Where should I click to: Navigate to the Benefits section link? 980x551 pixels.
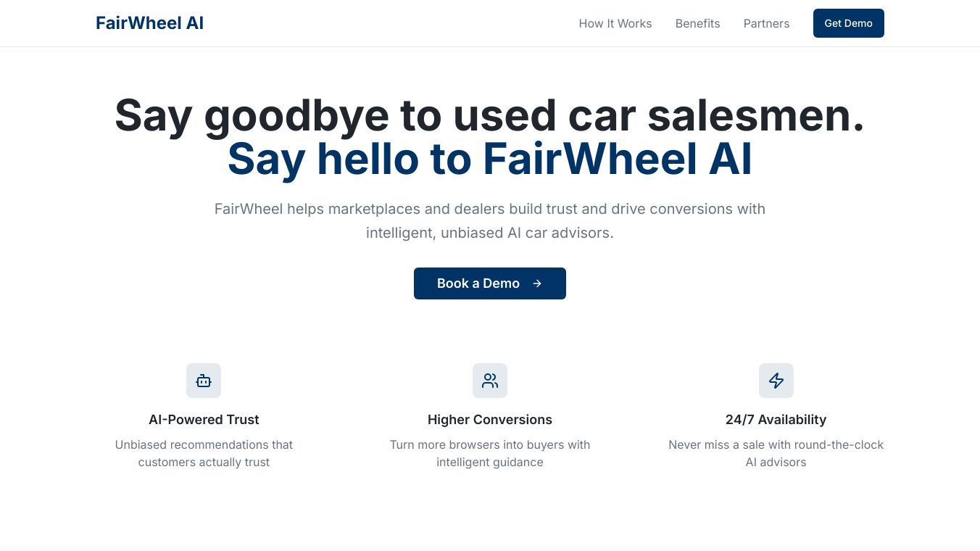(x=698, y=23)
